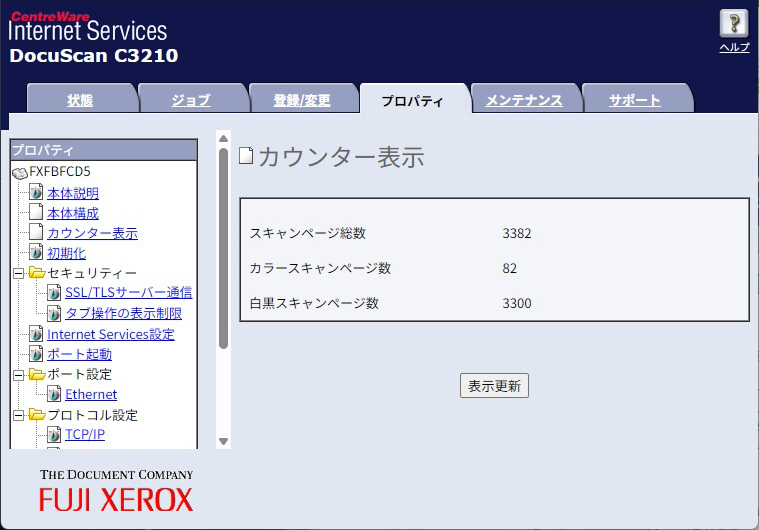The image size is (759, 530).
Task: Click the sidebar vertical scrollbar thumb
Action: click(223, 248)
